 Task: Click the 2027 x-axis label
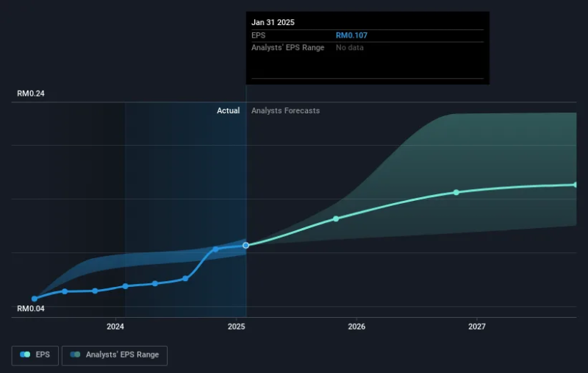point(477,326)
